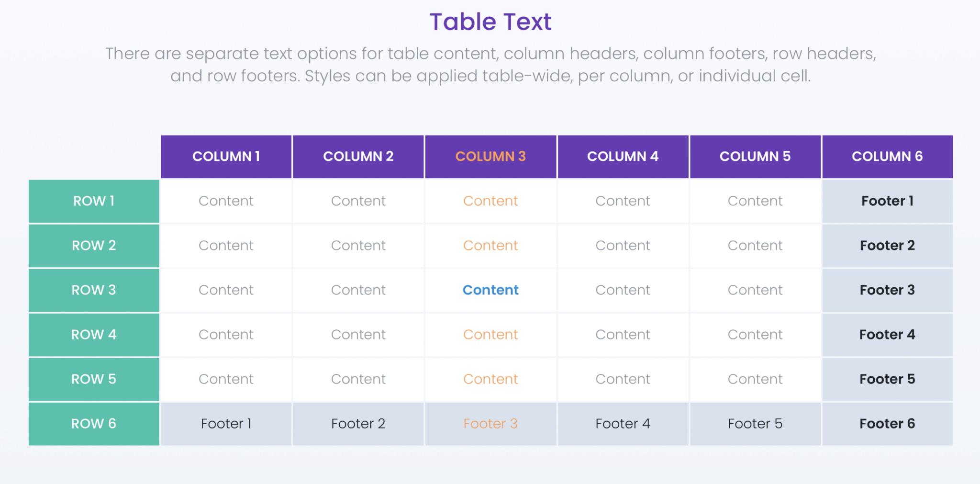This screenshot has height=484, width=980.
Task: Select the bold Footer 1 cell in Column 6
Action: 887,201
